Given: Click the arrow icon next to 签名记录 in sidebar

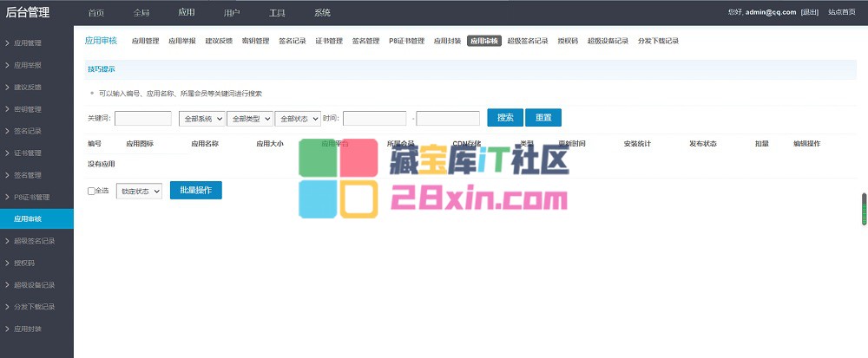Looking at the screenshot, I should (7, 131).
